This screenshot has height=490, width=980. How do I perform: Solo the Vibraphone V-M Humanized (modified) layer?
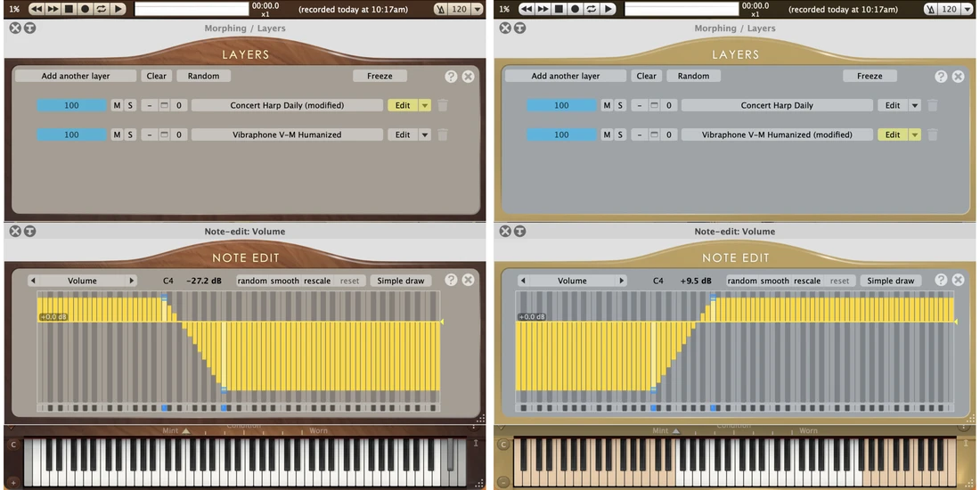coord(620,135)
